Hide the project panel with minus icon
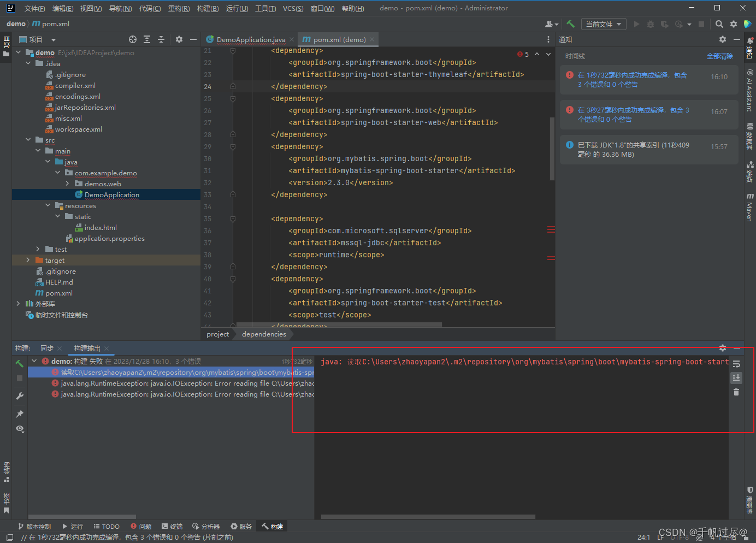Viewport: 756px width, 543px height. (x=193, y=39)
